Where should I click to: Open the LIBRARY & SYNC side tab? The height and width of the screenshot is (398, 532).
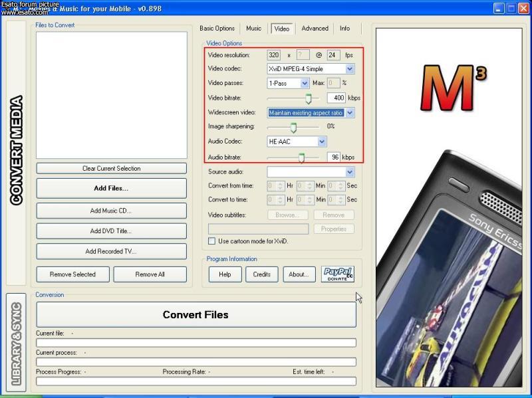[x=16, y=344]
